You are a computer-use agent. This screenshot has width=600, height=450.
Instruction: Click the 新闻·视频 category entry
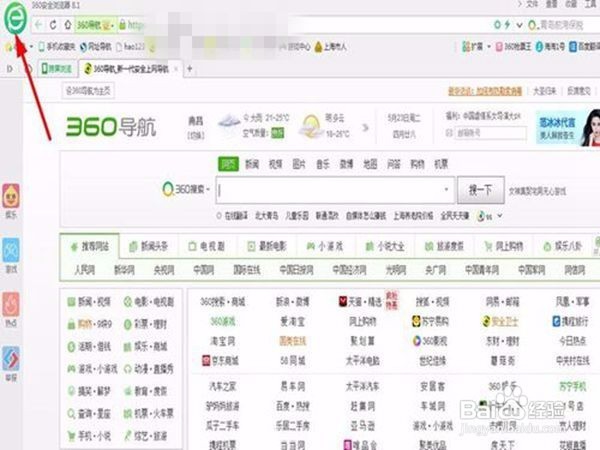pyautogui.click(x=90, y=302)
